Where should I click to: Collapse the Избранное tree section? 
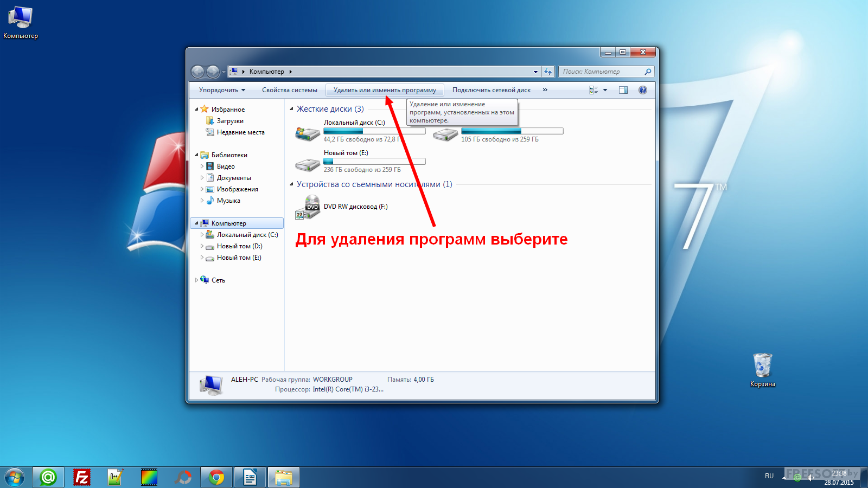(196, 110)
